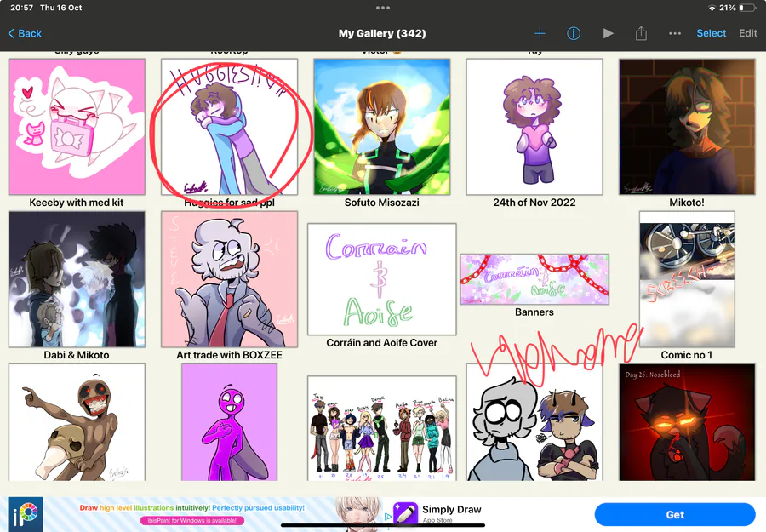Open the purple stick figure artwork
766x532 pixels.
(x=229, y=422)
